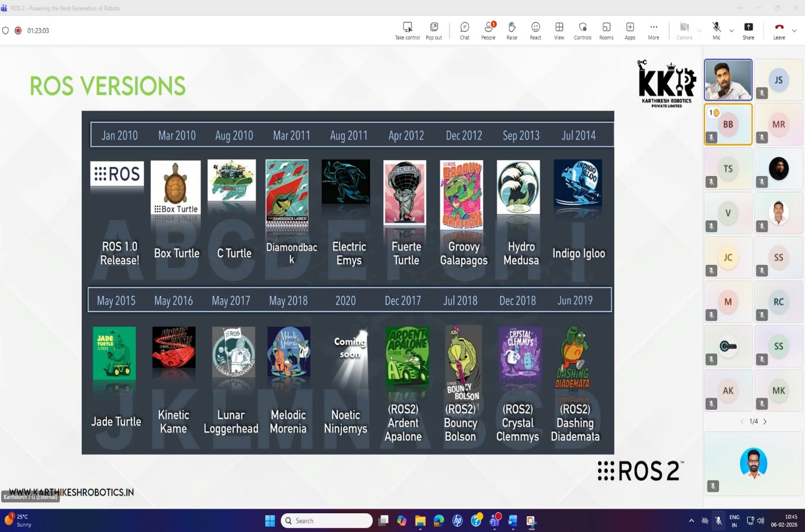Open Breakout Rooms
The height and width of the screenshot is (532, 805).
tap(606, 30)
